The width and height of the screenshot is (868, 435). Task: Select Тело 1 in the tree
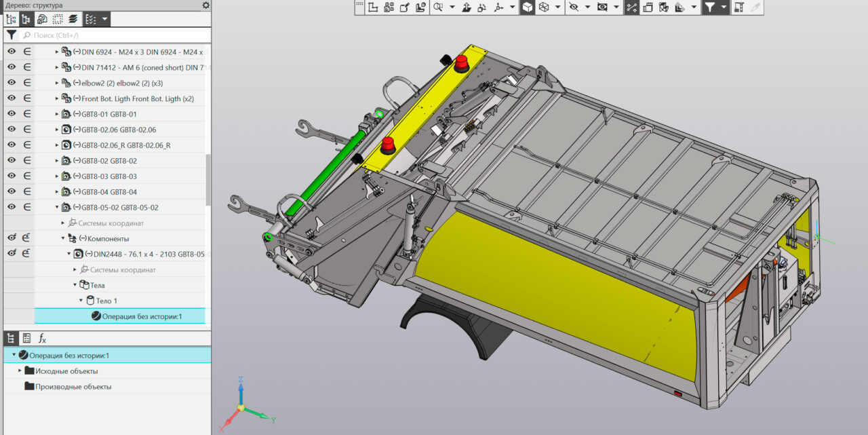tap(106, 301)
